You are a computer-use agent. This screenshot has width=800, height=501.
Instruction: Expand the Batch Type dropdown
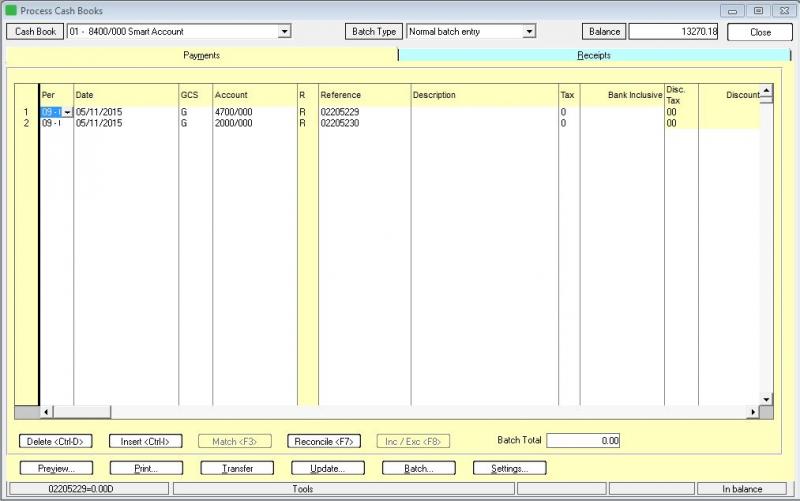coord(529,32)
